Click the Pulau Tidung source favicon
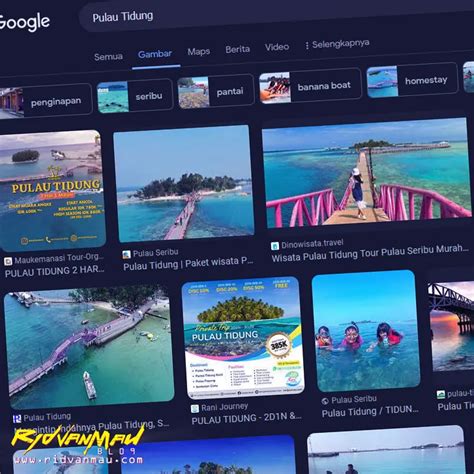474x474 pixels. (x=17, y=418)
